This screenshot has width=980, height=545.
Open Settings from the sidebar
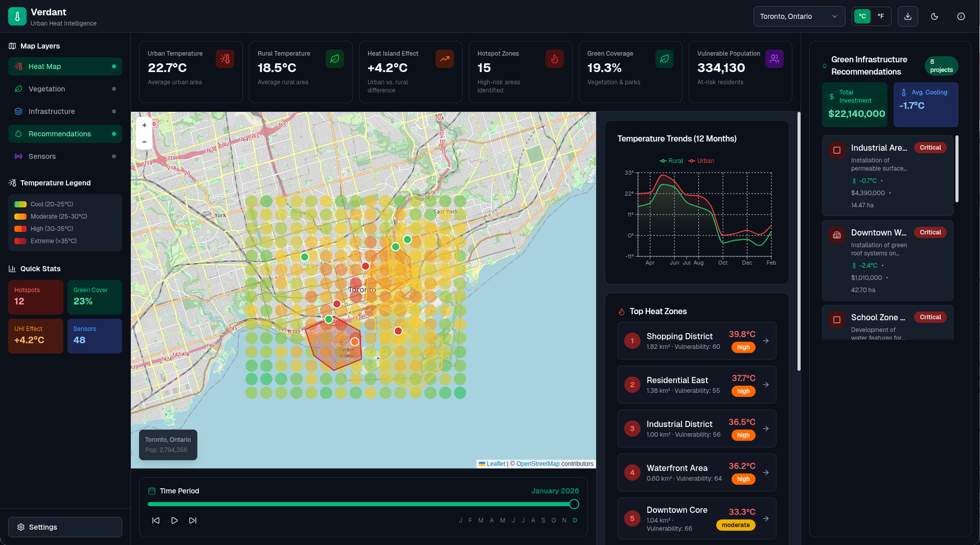tap(65, 527)
